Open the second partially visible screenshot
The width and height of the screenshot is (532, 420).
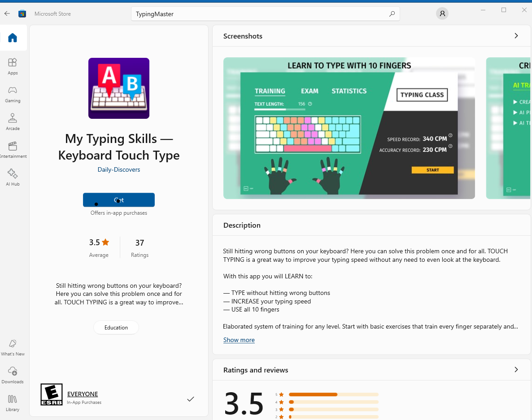click(x=508, y=128)
